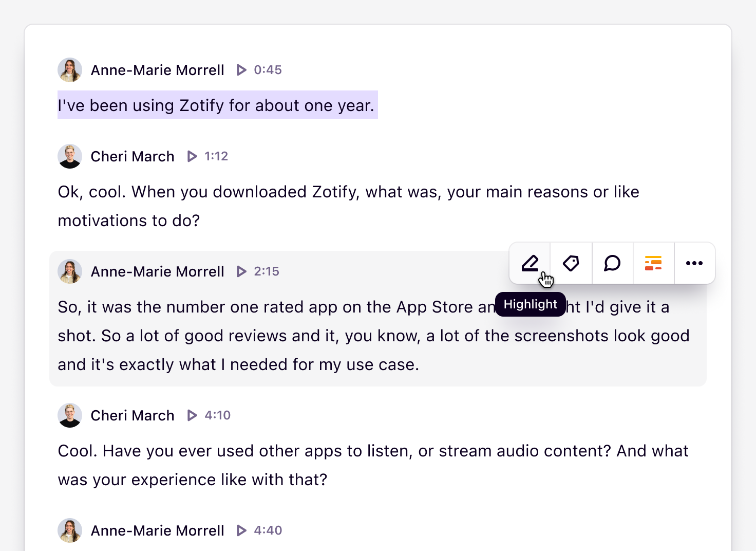
Task: Open the 2:15 timestamp link
Action: pos(267,271)
